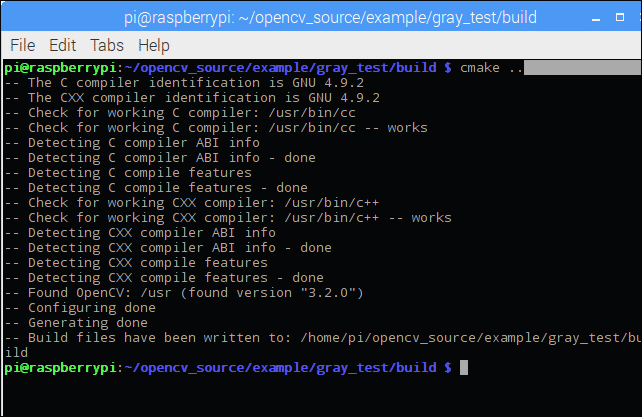Viewport: 642px width, 417px height.
Task: Open the Help menu
Action: click(x=154, y=45)
